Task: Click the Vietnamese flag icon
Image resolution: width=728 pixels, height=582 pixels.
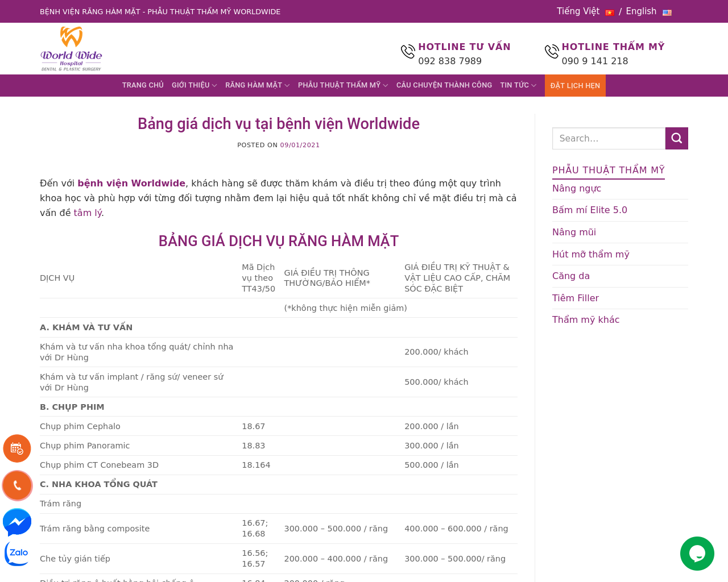Action: tap(609, 13)
